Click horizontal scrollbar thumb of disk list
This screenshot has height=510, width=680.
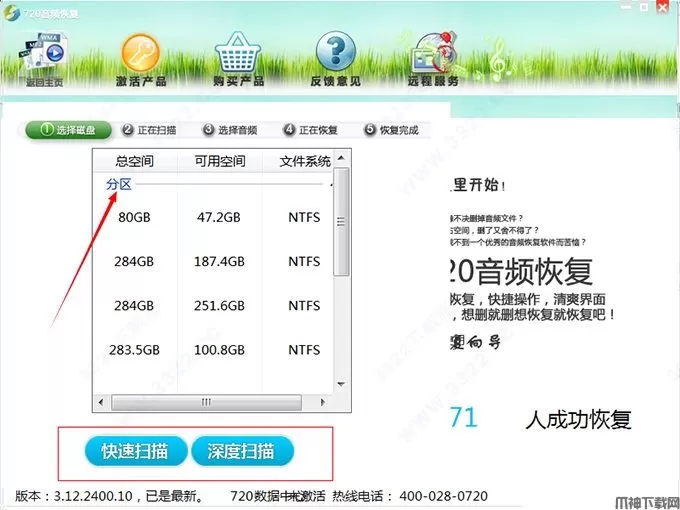tap(206, 402)
